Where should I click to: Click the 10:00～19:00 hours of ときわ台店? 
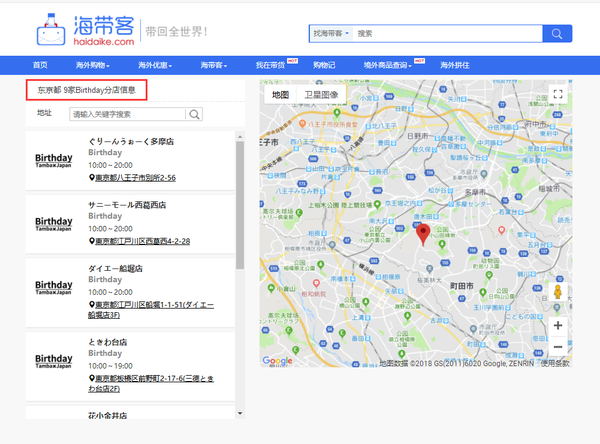111,366
